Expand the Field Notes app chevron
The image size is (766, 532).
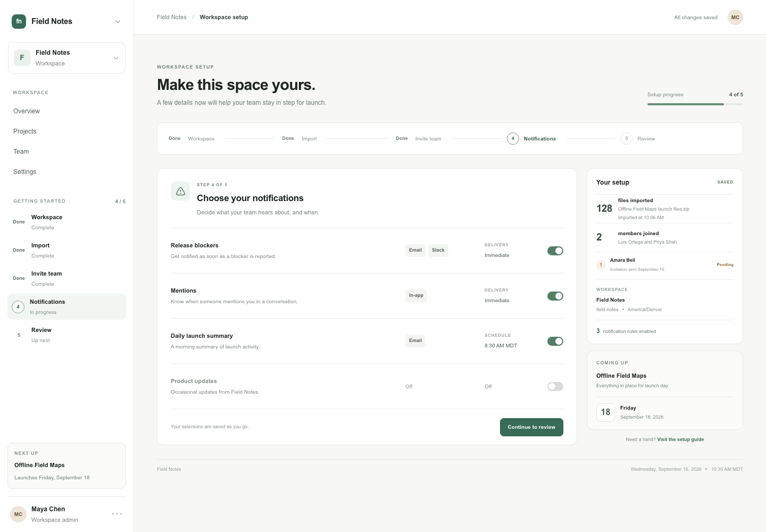pos(118,22)
